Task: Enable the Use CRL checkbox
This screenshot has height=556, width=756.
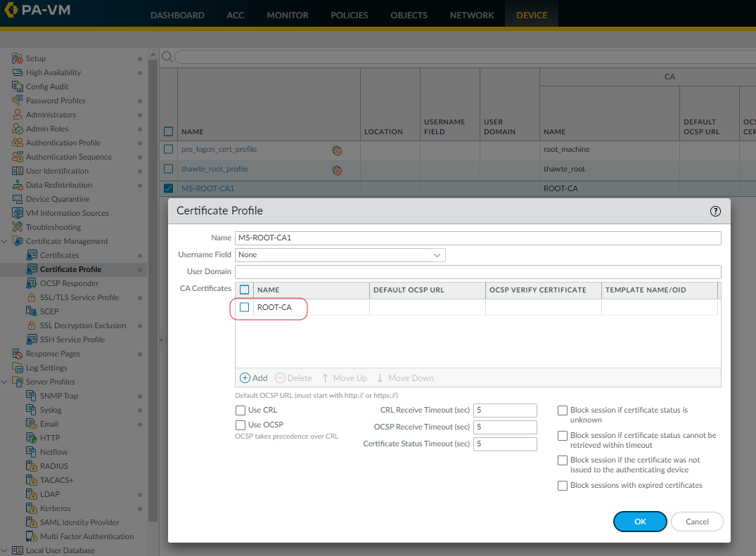Action: 241,410
